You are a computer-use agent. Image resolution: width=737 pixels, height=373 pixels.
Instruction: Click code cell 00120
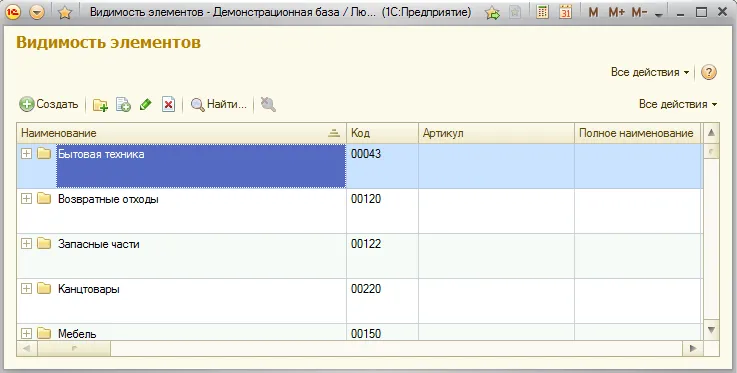pyautogui.click(x=382, y=211)
